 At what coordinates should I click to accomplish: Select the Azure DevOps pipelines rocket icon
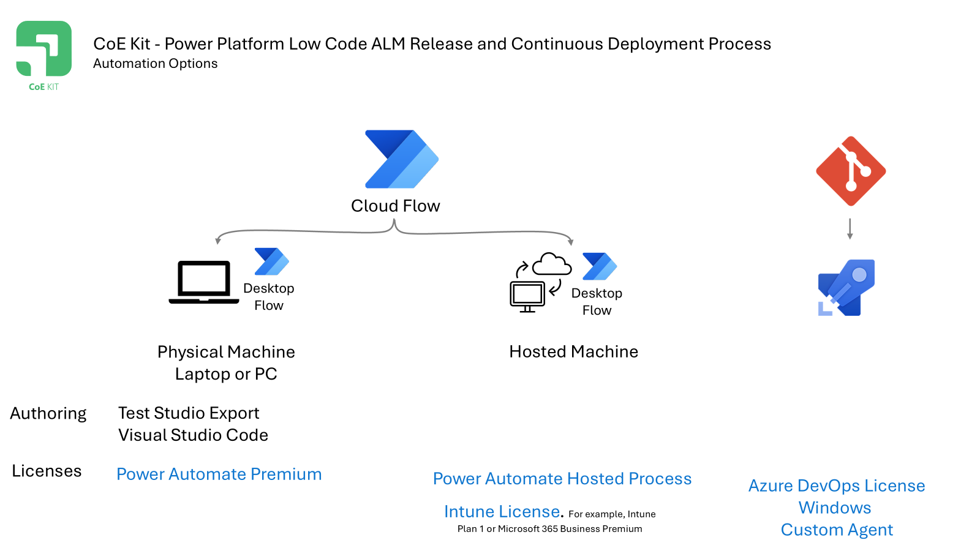click(x=846, y=288)
